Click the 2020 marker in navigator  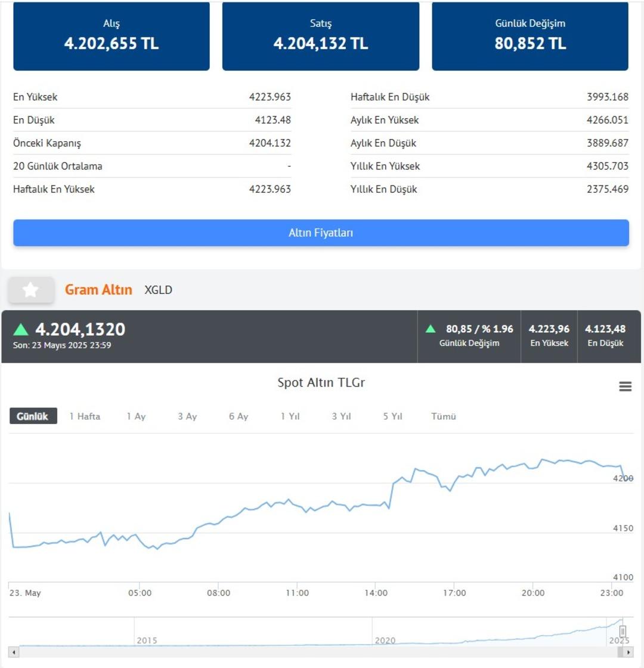click(x=385, y=641)
